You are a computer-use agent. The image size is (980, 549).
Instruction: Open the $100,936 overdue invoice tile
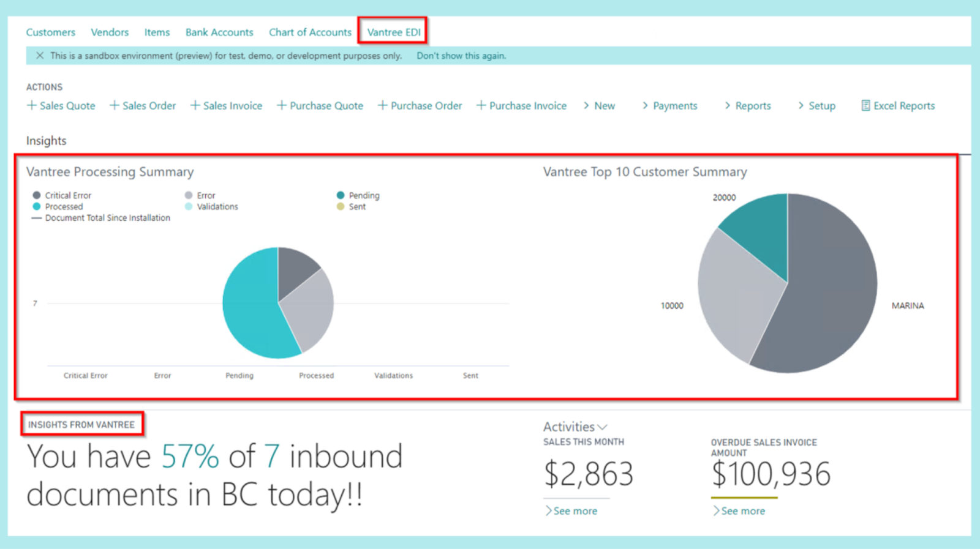coord(771,474)
